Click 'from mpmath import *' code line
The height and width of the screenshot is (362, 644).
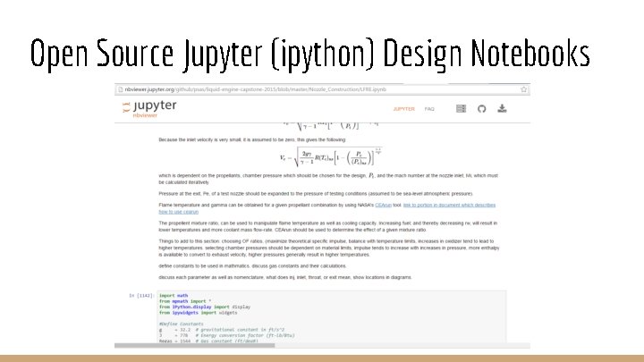(185, 301)
